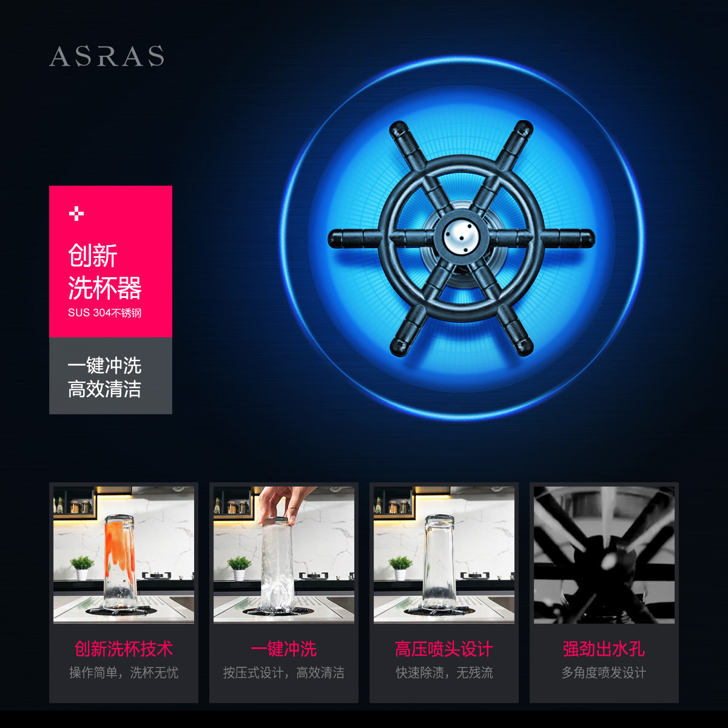Click the white plus cross icon

coord(76,214)
